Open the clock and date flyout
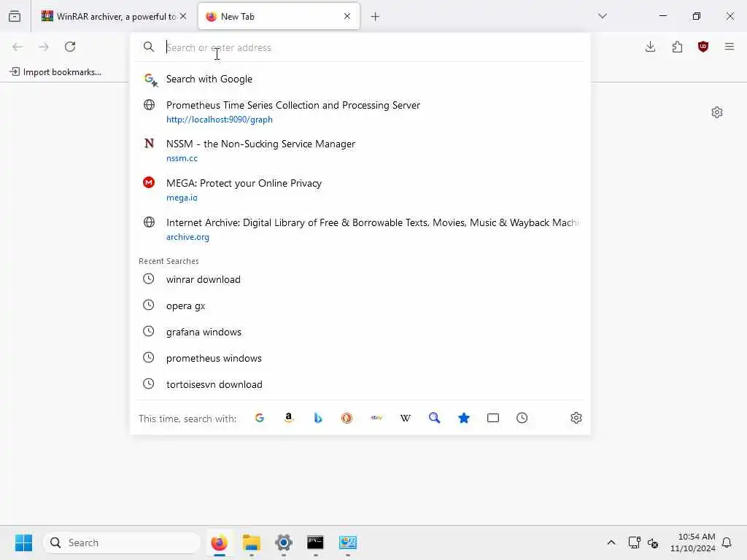Viewport: 747px width, 560px height. tap(693, 542)
